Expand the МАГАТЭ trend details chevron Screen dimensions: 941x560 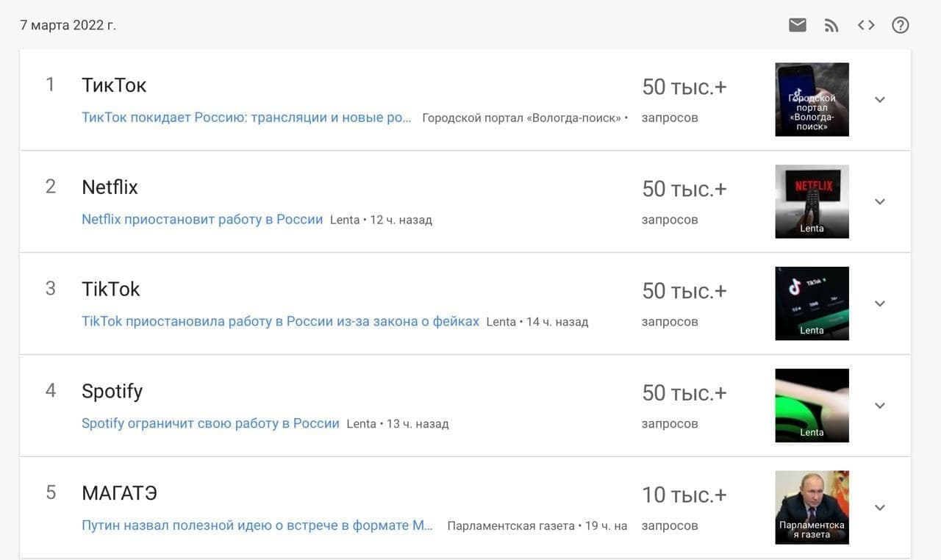coord(879,507)
